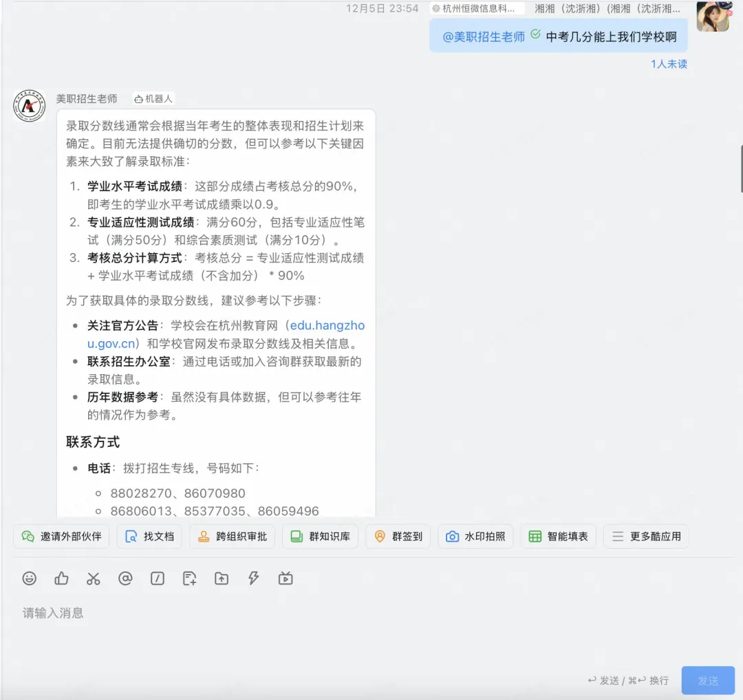Image resolution: width=743 pixels, height=700 pixels.
Task: Send a thumbs-up reaction
Action: tap(61, 578)
